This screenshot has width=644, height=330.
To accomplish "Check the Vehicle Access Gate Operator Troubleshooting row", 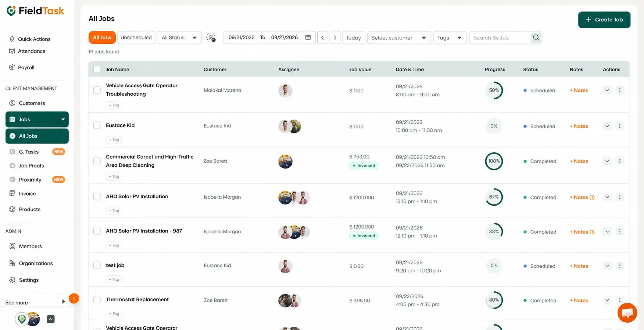I will (x=97, y=90).
